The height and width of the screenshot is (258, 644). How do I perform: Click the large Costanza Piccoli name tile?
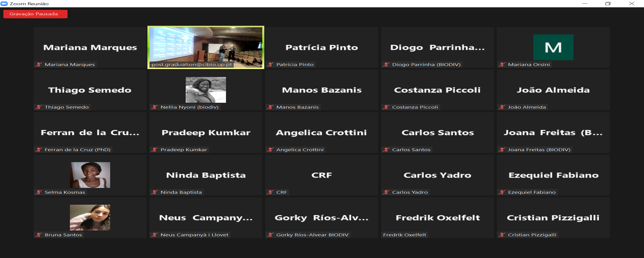pos(438,90)
